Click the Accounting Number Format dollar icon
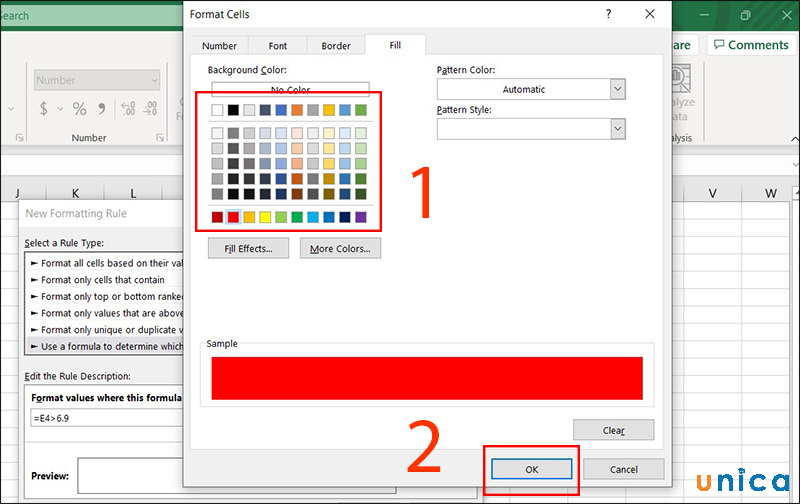Screen dimensions: 800x504 44,109
